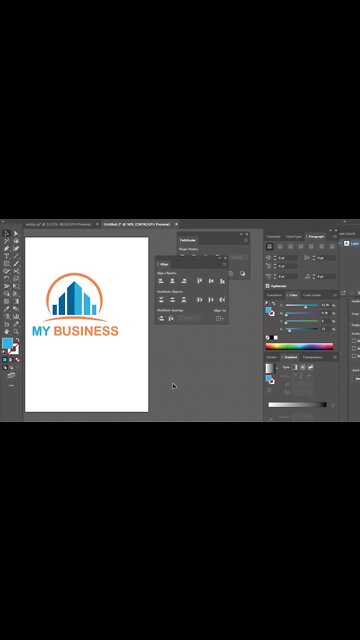The height and width of the screenshot is (640, 360).
Task: Choose Linear Gradient type button
Action: (295, 367)
